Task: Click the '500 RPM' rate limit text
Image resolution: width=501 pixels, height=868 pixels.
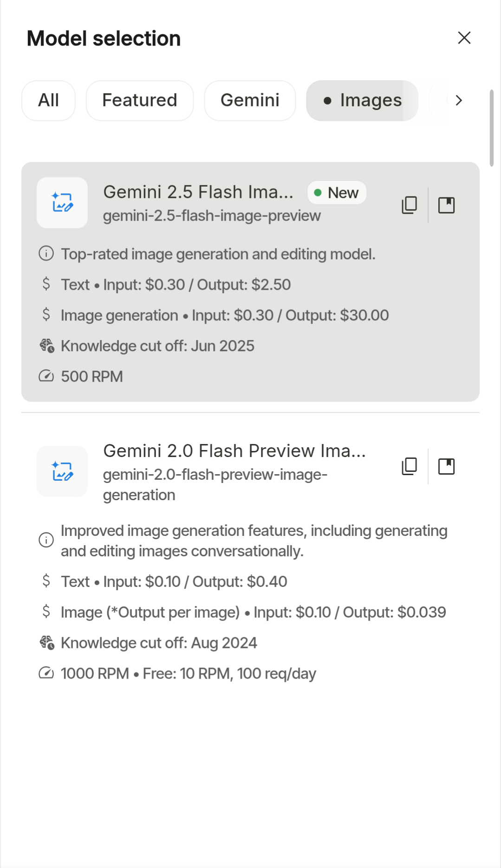Action: click(92, 377)
